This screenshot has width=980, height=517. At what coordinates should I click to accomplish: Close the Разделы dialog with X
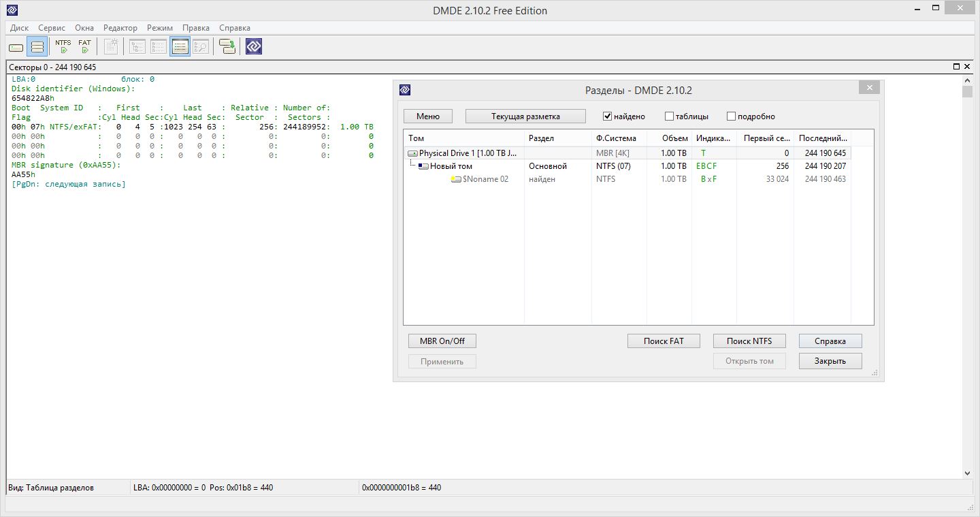coord(869,89)
